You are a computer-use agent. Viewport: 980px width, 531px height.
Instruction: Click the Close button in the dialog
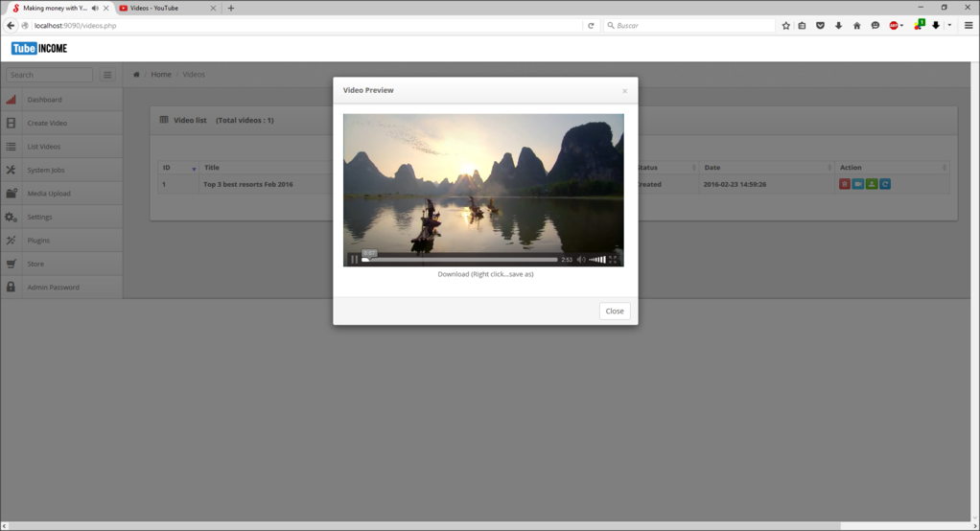(615, 312)
